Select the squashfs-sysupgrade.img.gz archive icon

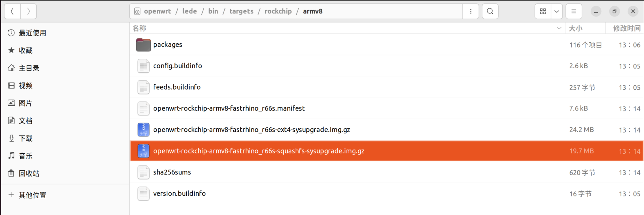point(143,151)
